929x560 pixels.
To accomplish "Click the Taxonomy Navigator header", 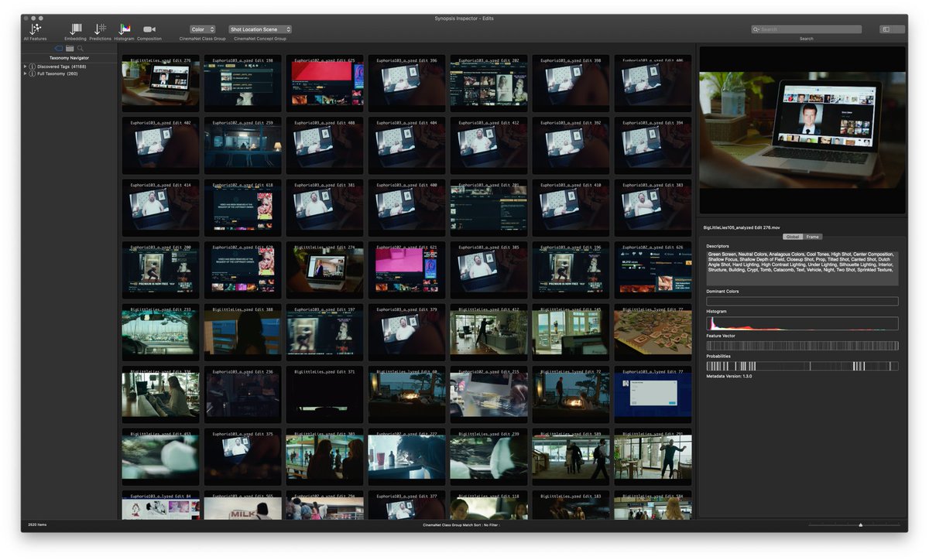I will tap(70, 58).
